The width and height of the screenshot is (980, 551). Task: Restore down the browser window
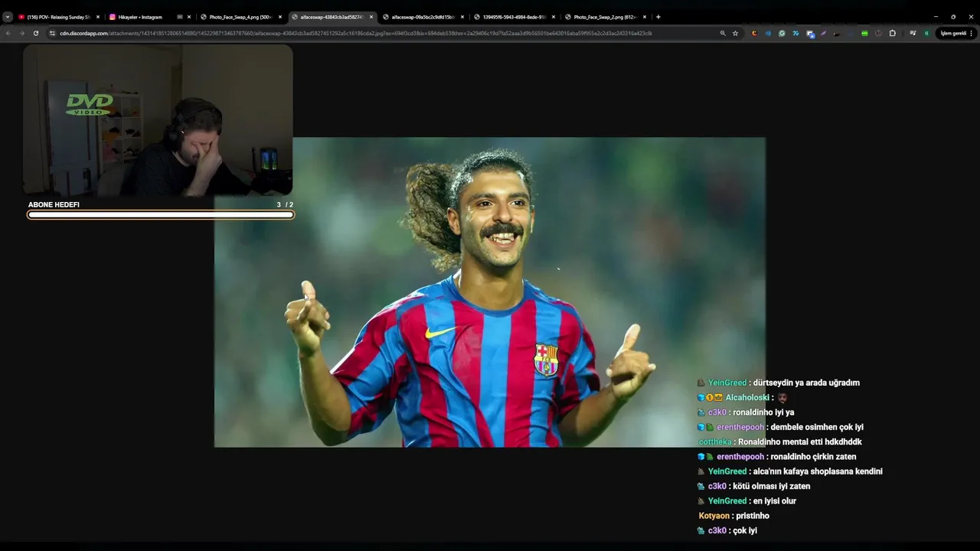coord(953,17)
